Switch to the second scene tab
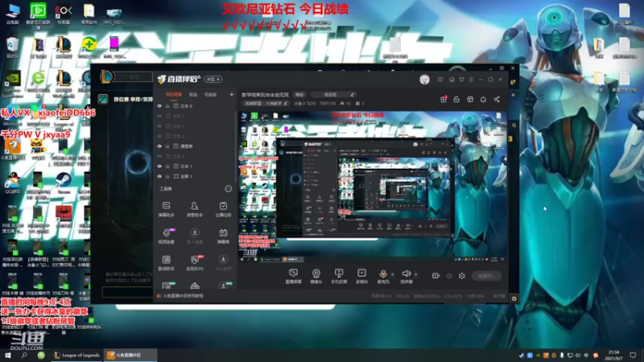The height and width of the screenshot is (362, 644). 193,94
